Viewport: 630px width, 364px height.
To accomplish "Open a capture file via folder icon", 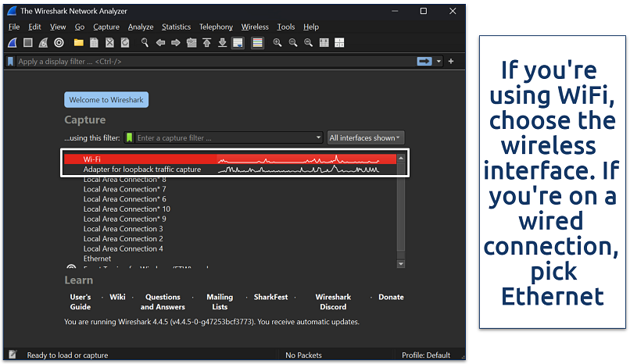I will 80,42.
